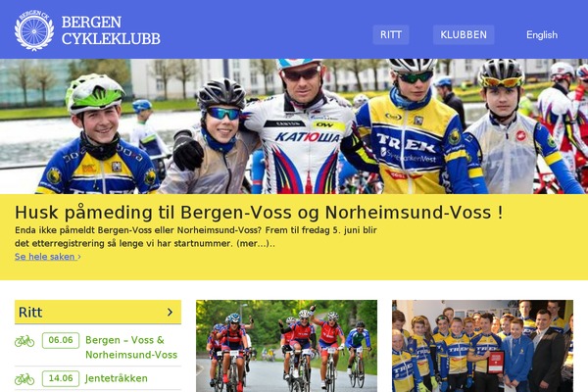Click the bicycle icon beside Jentetråkken
Viewport: 588px width, 392px height.
tap(24, 379)
